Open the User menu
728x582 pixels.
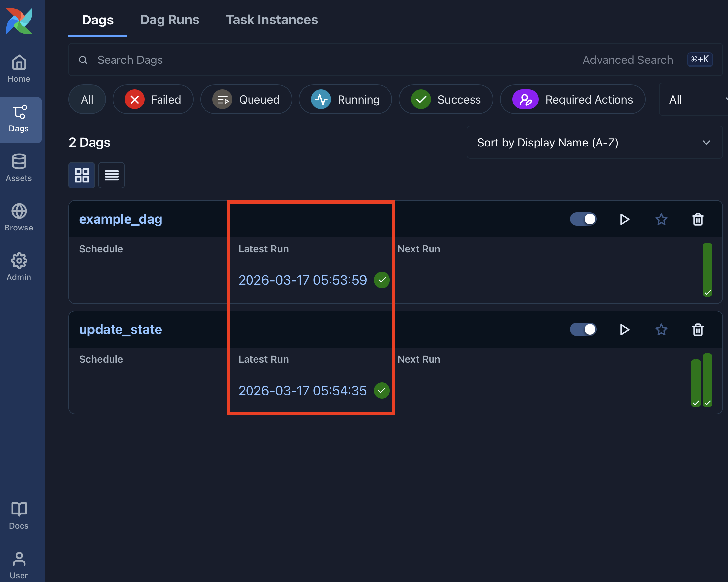click(19, 565)
